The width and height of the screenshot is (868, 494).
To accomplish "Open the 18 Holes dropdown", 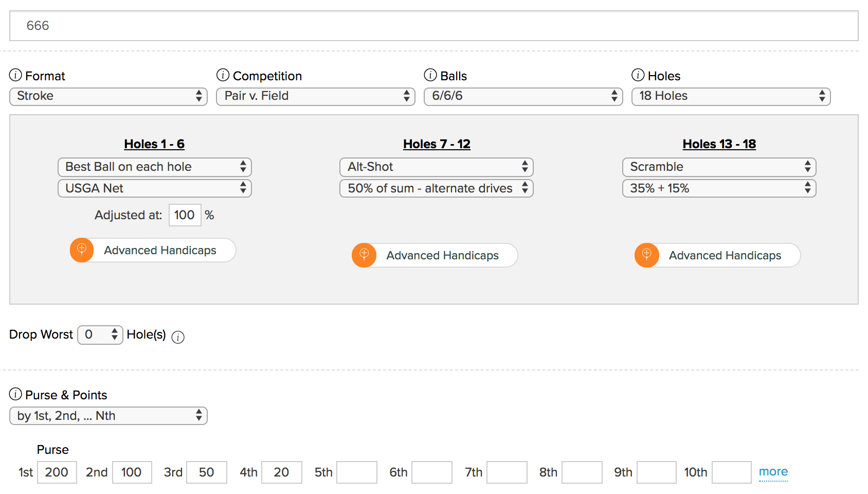I will click(x=731, y=96).
